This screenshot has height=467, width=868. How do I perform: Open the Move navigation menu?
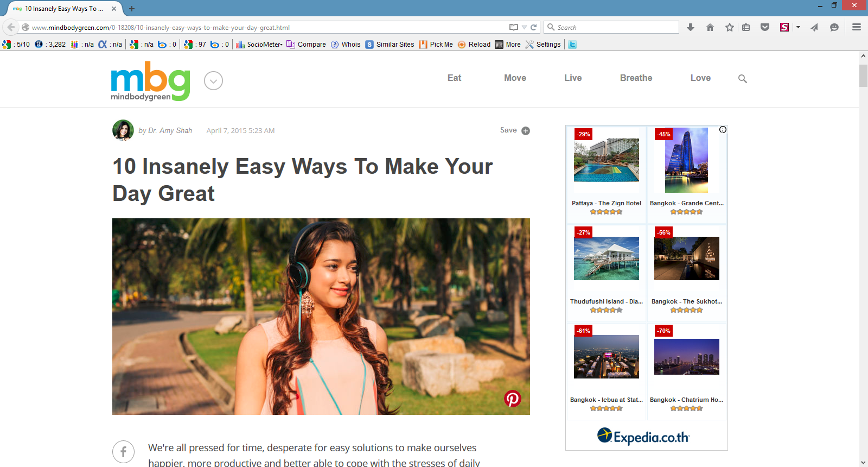tap(515, 78)
